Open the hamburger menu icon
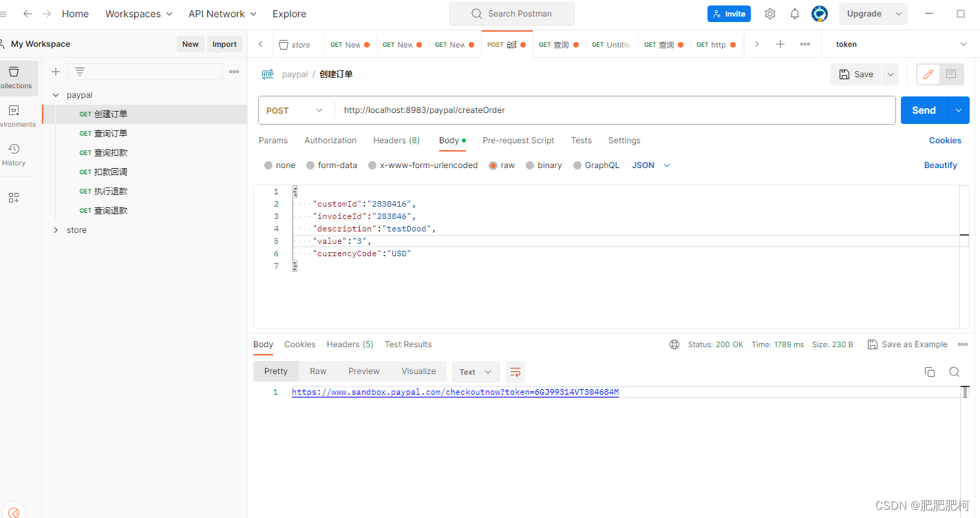The width and height of the screenshot is (980, 518). (3, 14)
